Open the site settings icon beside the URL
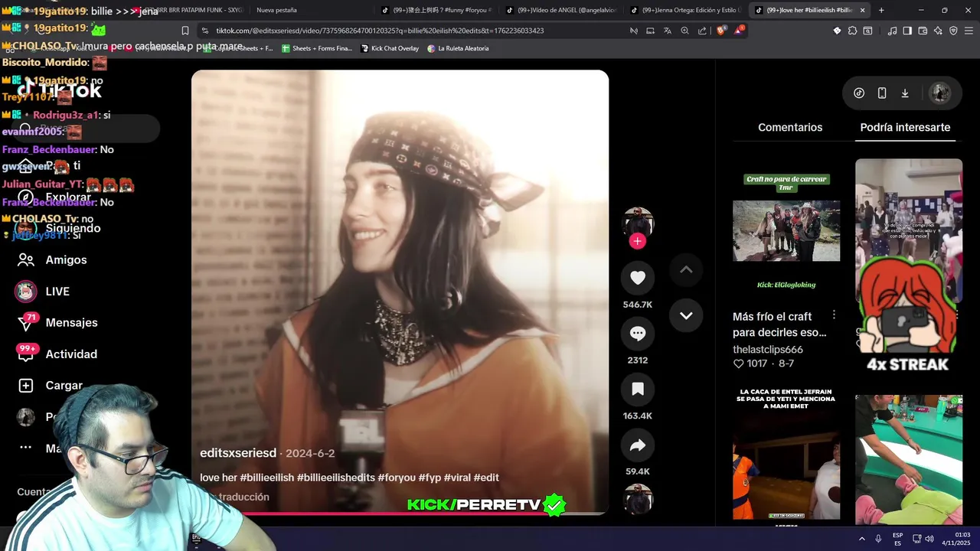The height and width of the screenshot is (551, 980). coord(204,31)
